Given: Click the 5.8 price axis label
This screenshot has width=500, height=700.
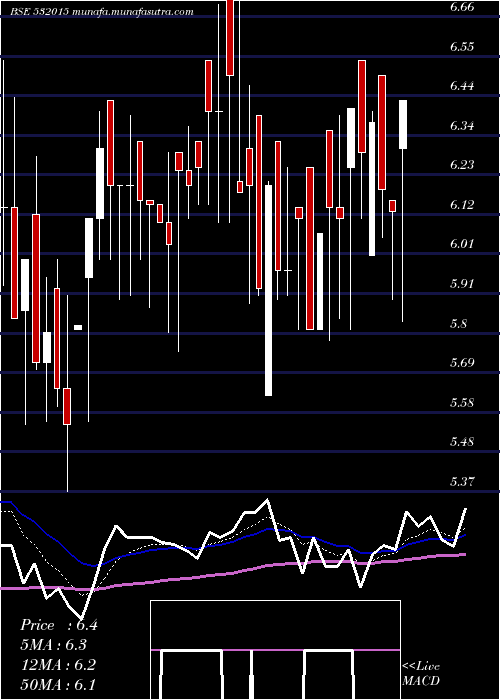Looking at the screenshot, I should point(458,323).
